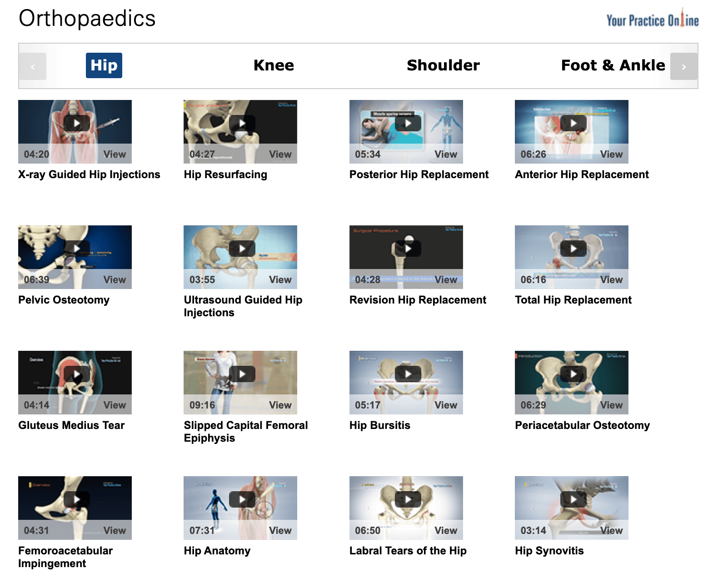Select the active Hip tab
This screenshot has width=718, height=588.
pyautogui.click(x=104, y=65)
